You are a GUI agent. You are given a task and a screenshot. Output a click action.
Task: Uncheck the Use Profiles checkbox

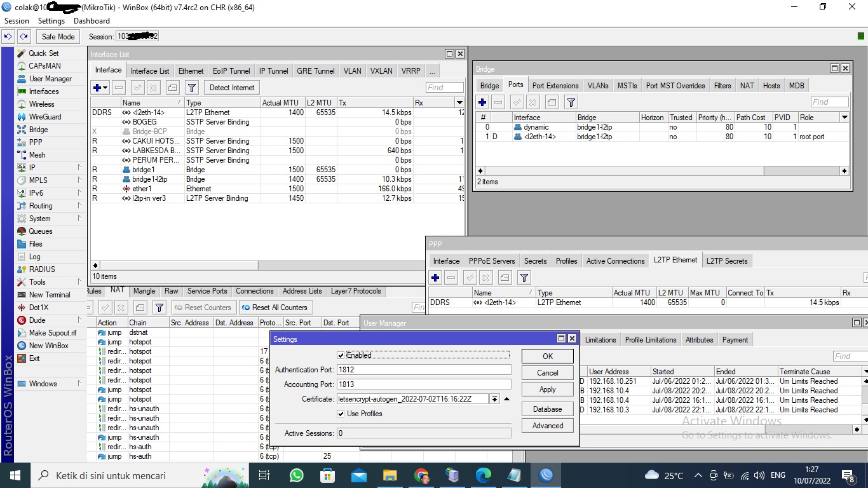click(x=341, y=414)
